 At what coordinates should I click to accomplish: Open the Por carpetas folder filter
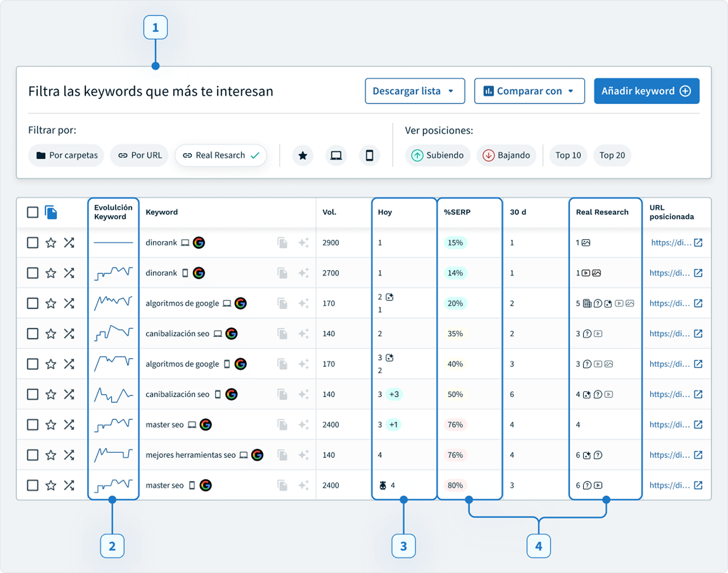(66, 155)
